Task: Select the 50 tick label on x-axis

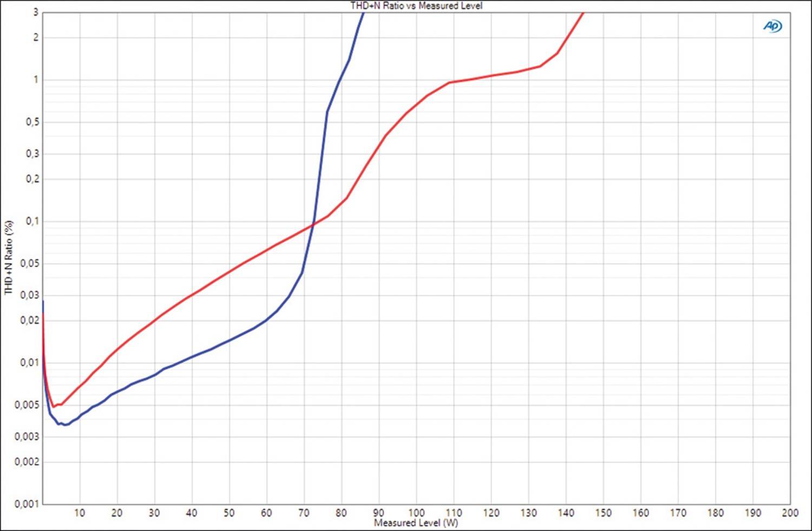Action: (x=229, y=513)
